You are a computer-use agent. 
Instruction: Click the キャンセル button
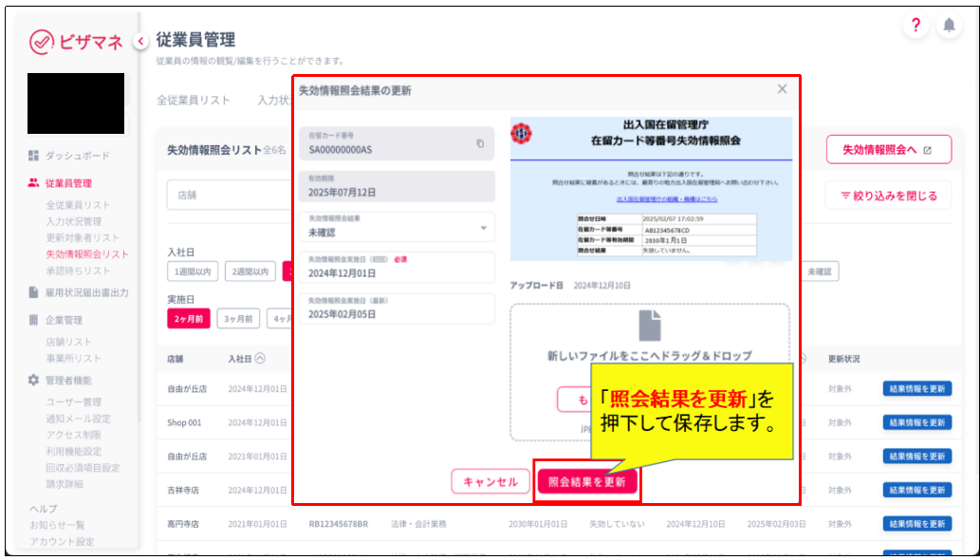click(490, 482)
